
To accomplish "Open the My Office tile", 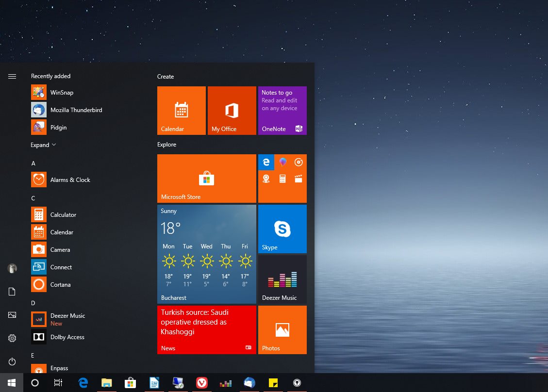I will pos(232,111).
